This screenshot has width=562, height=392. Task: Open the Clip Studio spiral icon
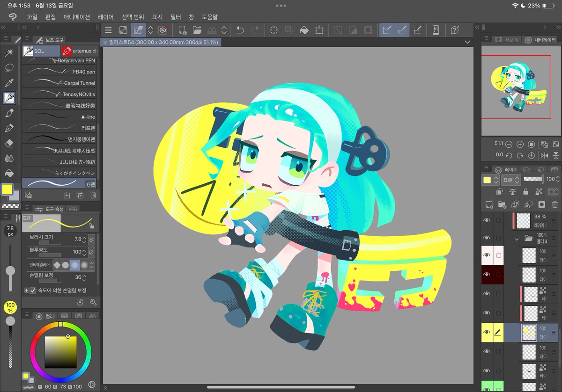coord(163,30)
